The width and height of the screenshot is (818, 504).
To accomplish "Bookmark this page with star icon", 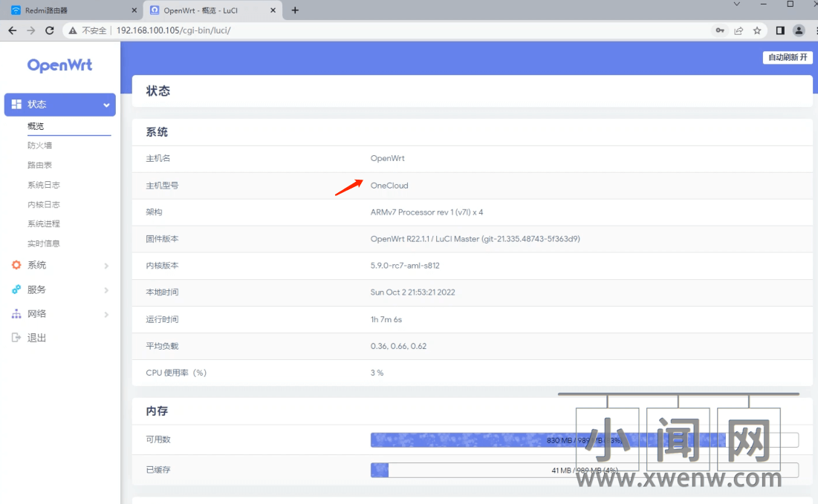I will [x=757, y=30].
